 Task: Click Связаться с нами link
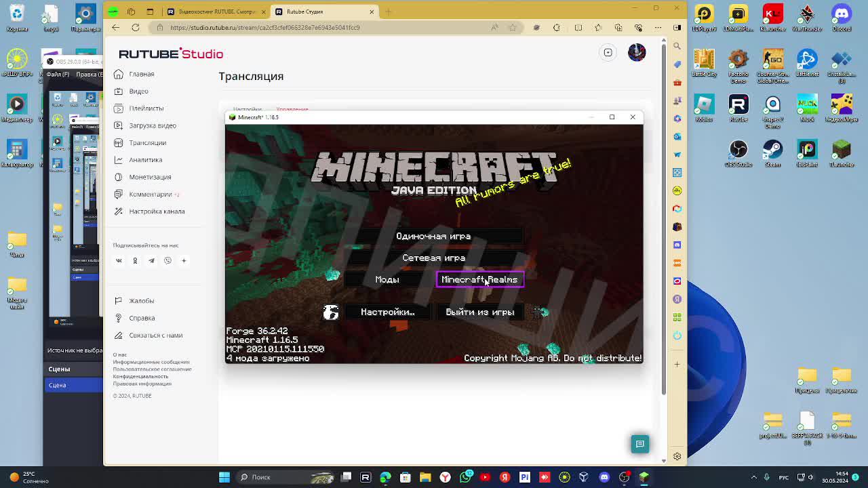(149, 335)
